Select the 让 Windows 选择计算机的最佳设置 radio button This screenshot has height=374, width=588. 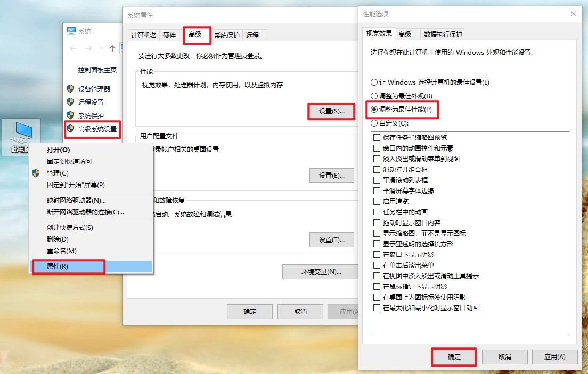[x=374, y=81]
